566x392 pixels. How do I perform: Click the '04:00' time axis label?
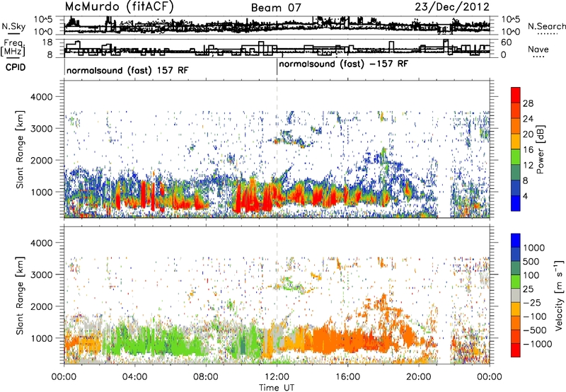[x=134, y=377]
